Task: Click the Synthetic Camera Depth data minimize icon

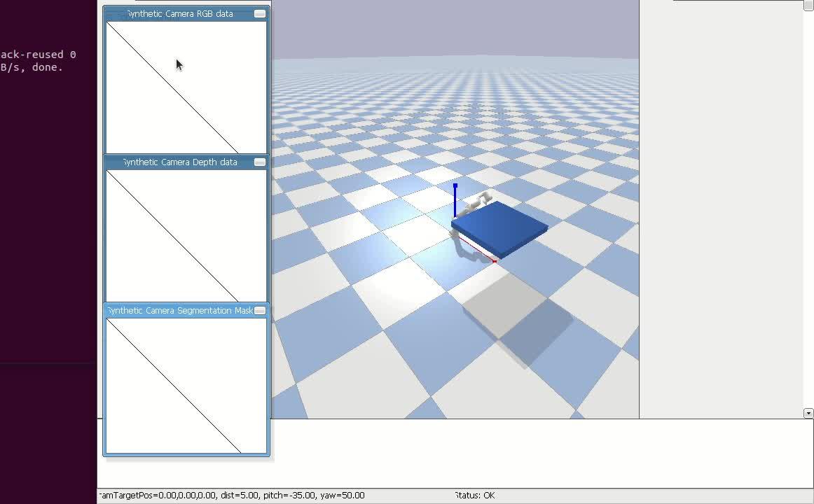Action: [259, 162]
